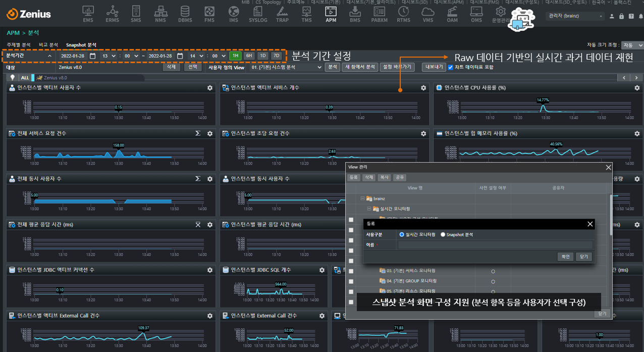Screen dimensions: 644x352
Task: Collapse the 실시간 모니터링 folder in View 관리
Action: click(x=369, y=209)
